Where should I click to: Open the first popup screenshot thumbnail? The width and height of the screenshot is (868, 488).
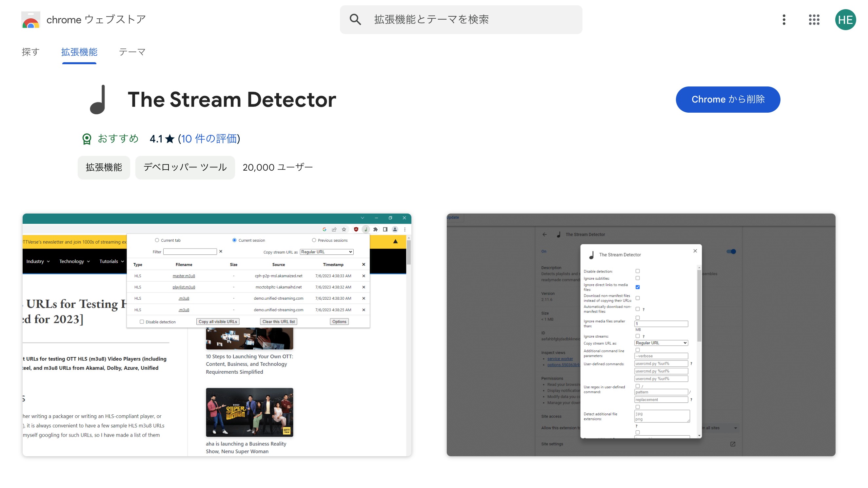click(217, 335)
